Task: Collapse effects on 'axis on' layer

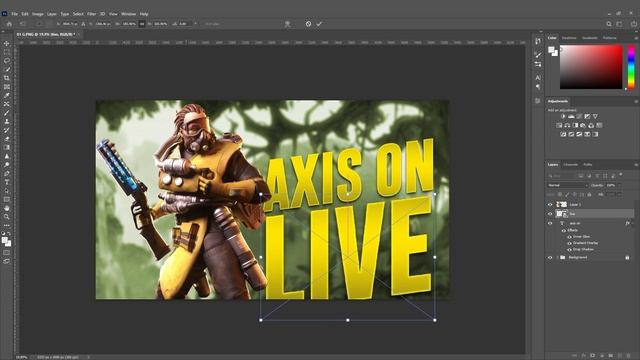Action: pos(633,223)
